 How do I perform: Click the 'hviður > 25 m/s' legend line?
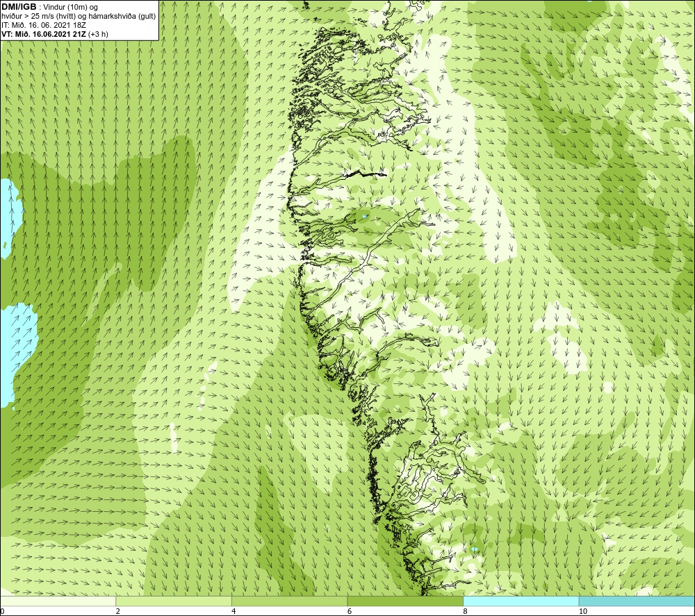click(79, 17)
